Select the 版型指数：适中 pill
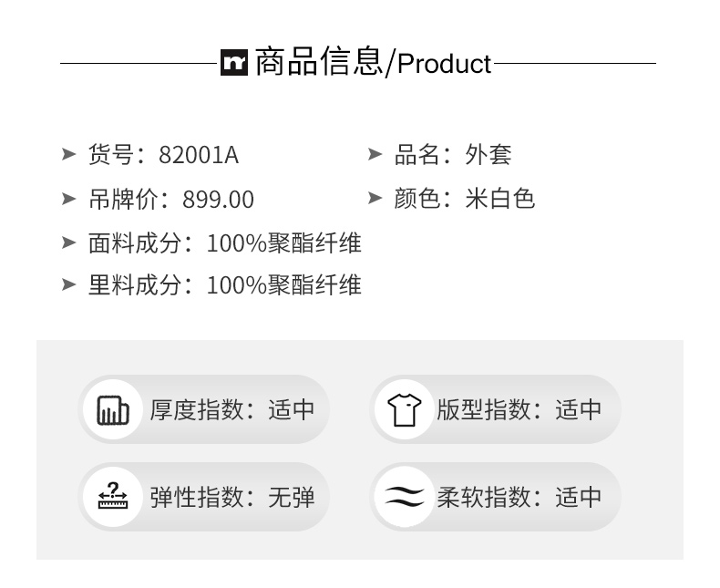This screenshot has width=720, height=588. point(495,409)
